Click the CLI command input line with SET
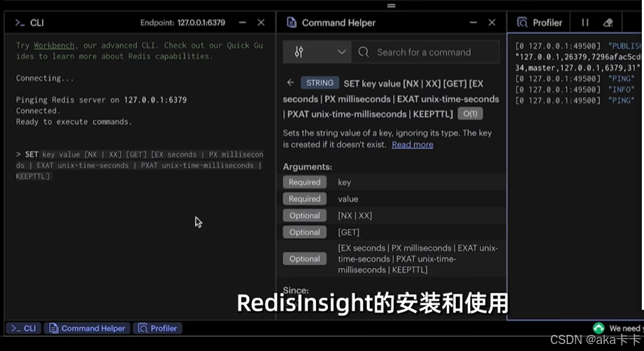644x351 pixels. [140, 166]
